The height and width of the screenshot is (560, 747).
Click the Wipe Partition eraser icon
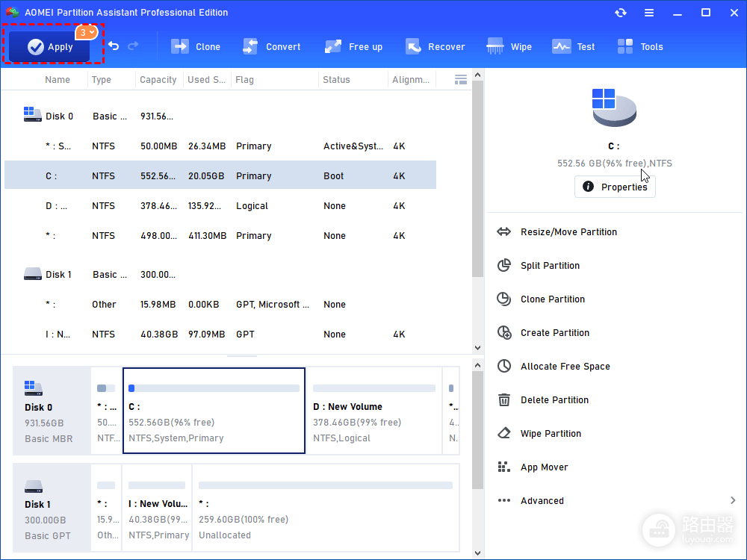[x=504, y=433]
